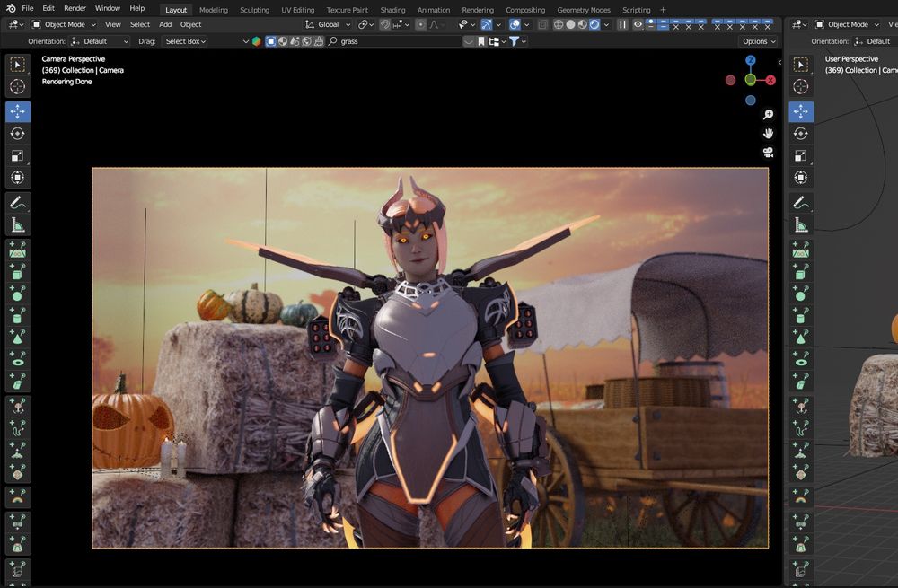The width and height of the screenshot is (898, 588).
Task: Activate the Transform tool in left toolbar
Action: pos(18,178)
